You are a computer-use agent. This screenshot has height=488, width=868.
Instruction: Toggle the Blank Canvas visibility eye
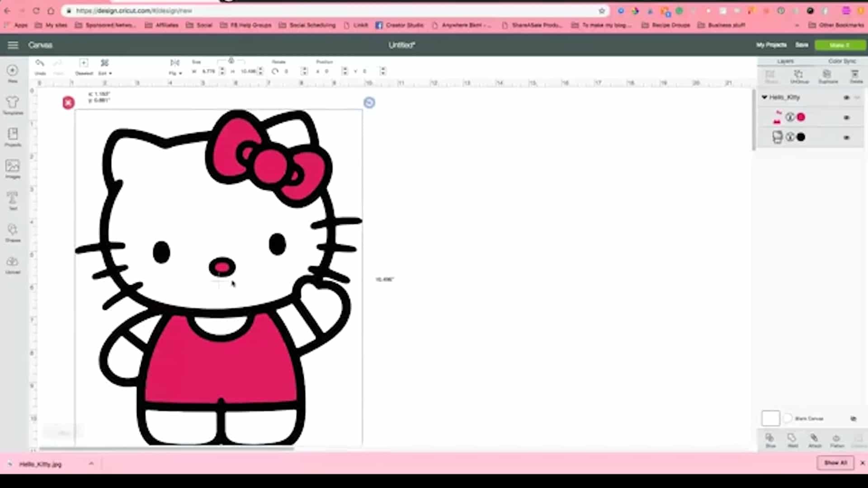[x=853, y=419]
